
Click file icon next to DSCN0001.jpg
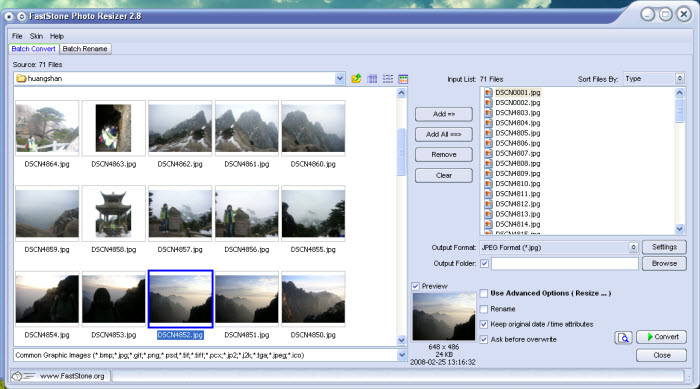pyautogui.click(x=488, y=92)
